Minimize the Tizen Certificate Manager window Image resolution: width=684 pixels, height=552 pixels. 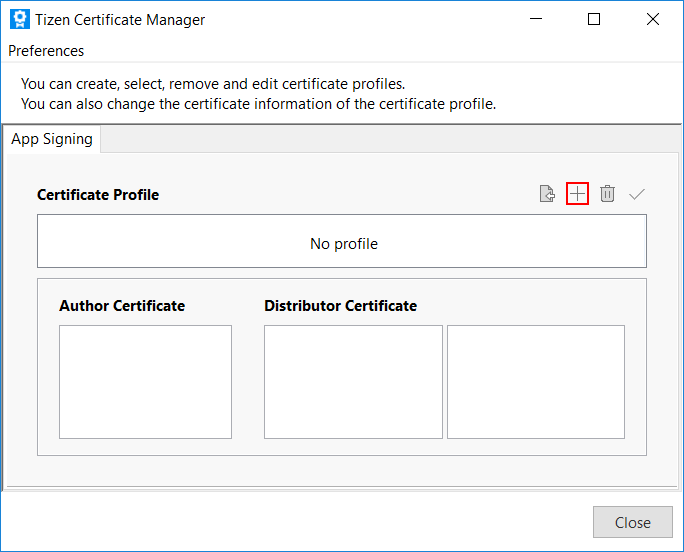535,19
